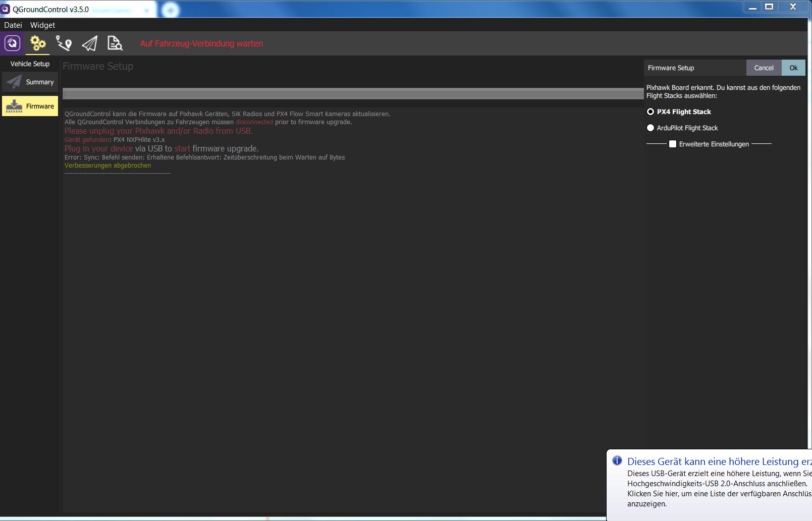Click the 'Pixhawk Board erkannt' description text
The height and width of the screenshot is (521, 812).
coord(723,91)
